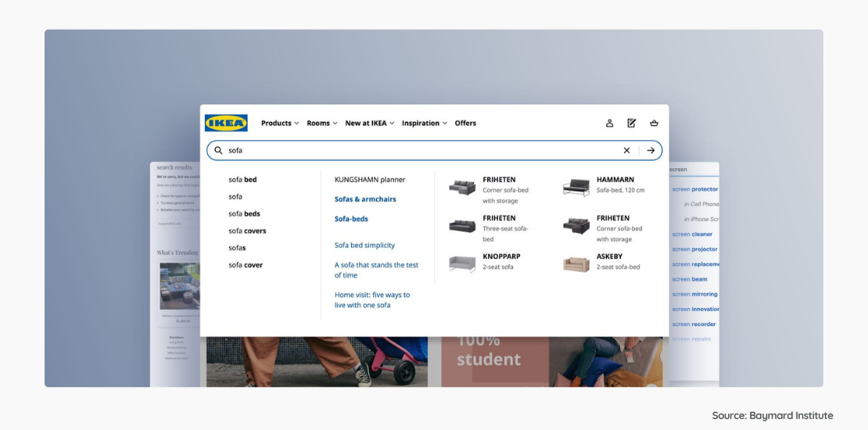Open the HAMMARN sofa-bed thumbnail
This screenshot has height=430, width=868.
point(576,187)
